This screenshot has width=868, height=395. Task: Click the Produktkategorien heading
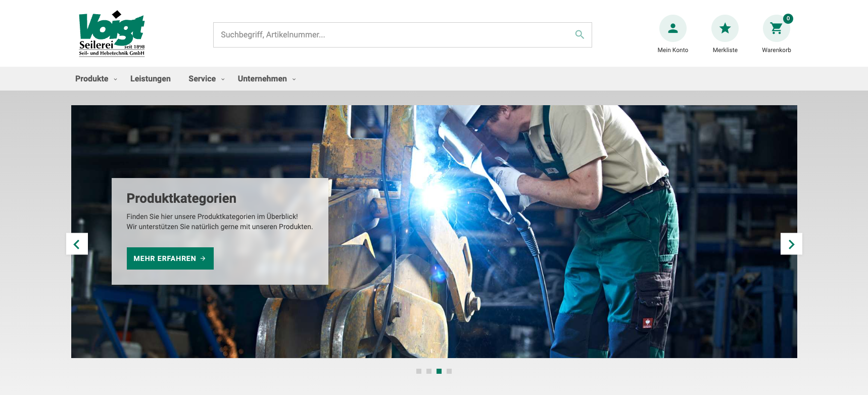pyautogui.click(x=181, y=198)
